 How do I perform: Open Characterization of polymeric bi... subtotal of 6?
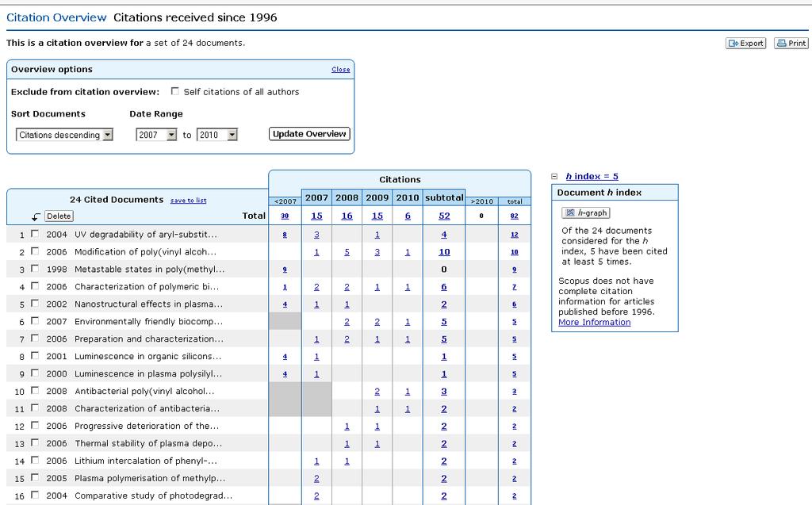444,287
